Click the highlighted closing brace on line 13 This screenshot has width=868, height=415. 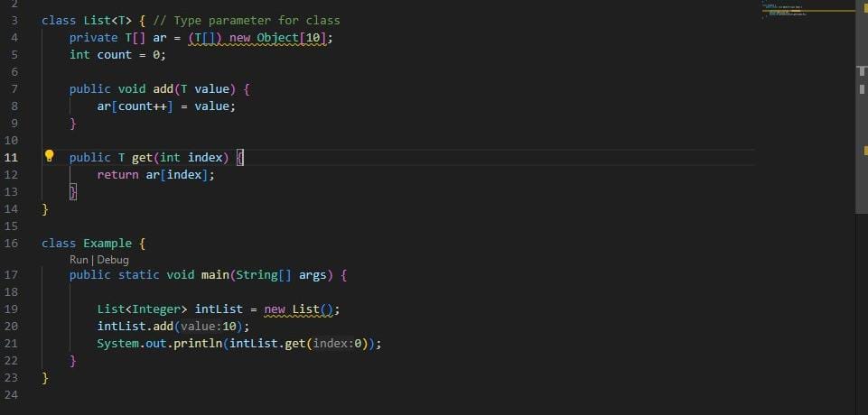tap(73, 192)
